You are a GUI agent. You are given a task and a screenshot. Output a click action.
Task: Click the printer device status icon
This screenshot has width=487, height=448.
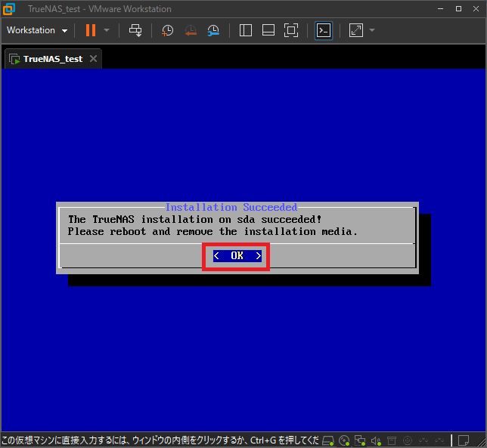click(392, 440)
